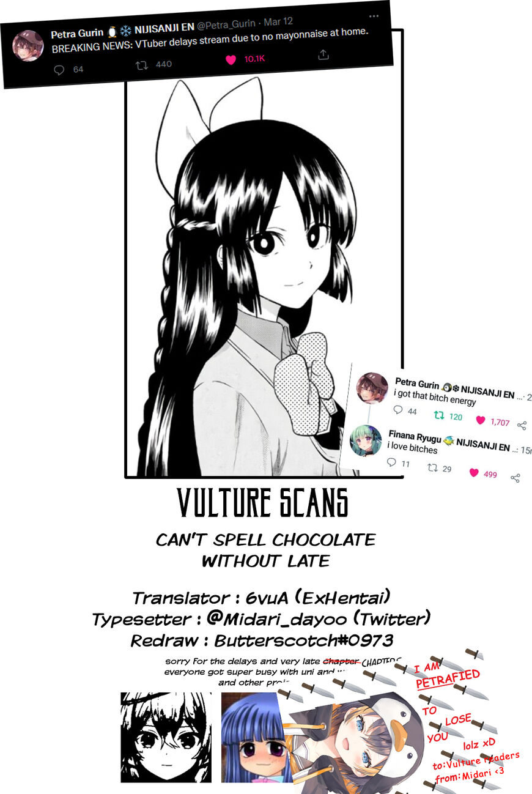Click Finana Ryugu's avatar

click(366, 440)
